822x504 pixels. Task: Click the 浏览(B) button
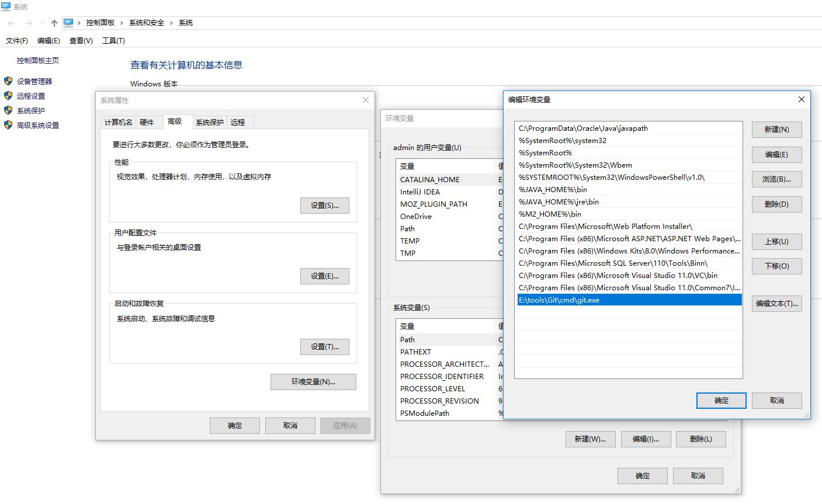[x=776, y=179]
